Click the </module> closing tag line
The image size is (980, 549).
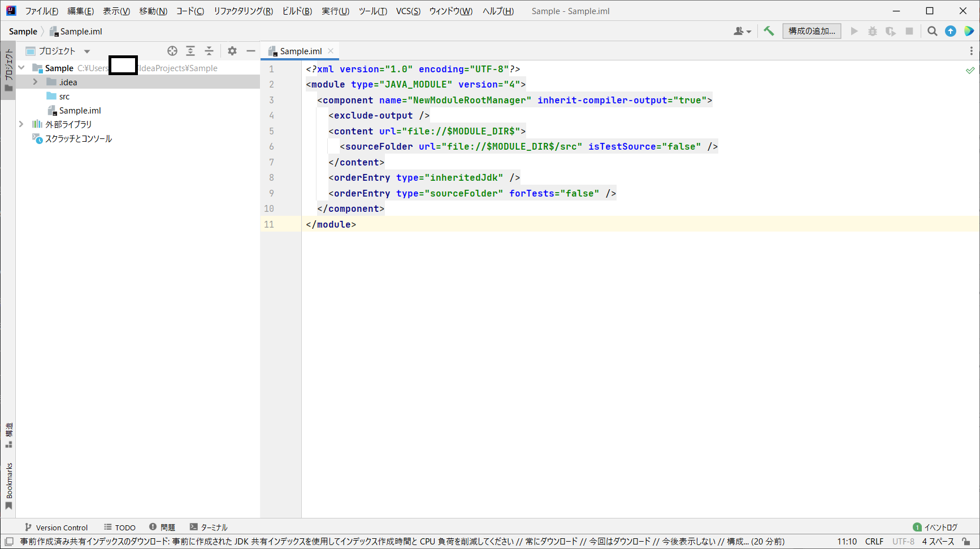pos(331,224)
